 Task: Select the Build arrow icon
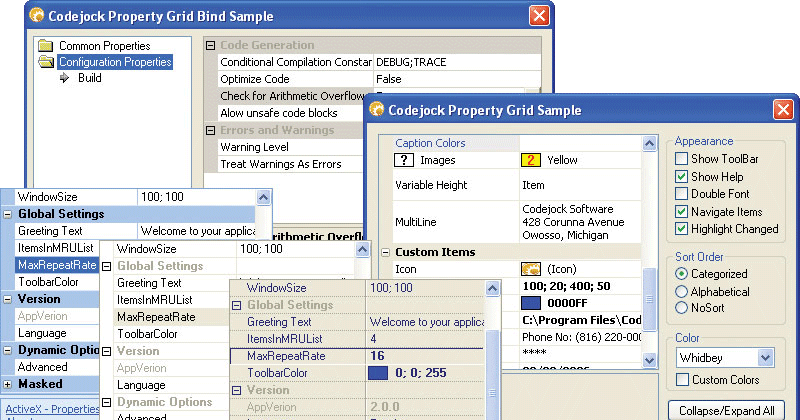(x=64, y=78)
